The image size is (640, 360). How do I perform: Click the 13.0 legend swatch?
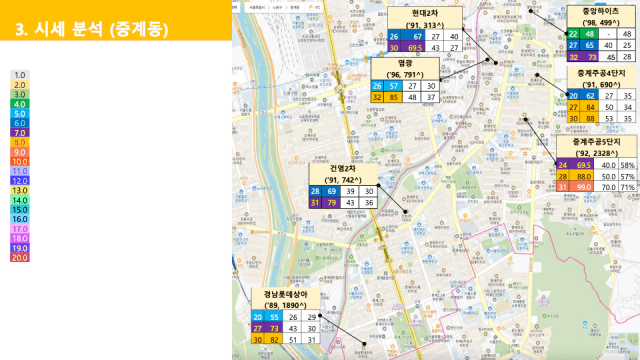coord(20,190)
